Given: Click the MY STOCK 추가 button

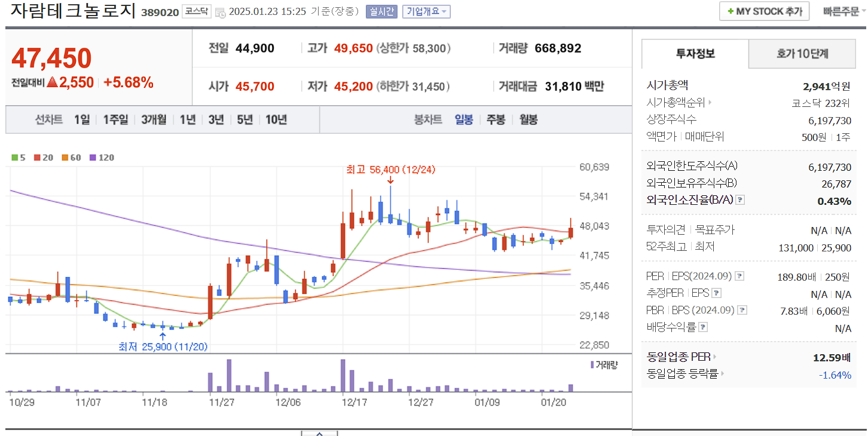Looking at the screenshot, I should [x=764, y=10].
